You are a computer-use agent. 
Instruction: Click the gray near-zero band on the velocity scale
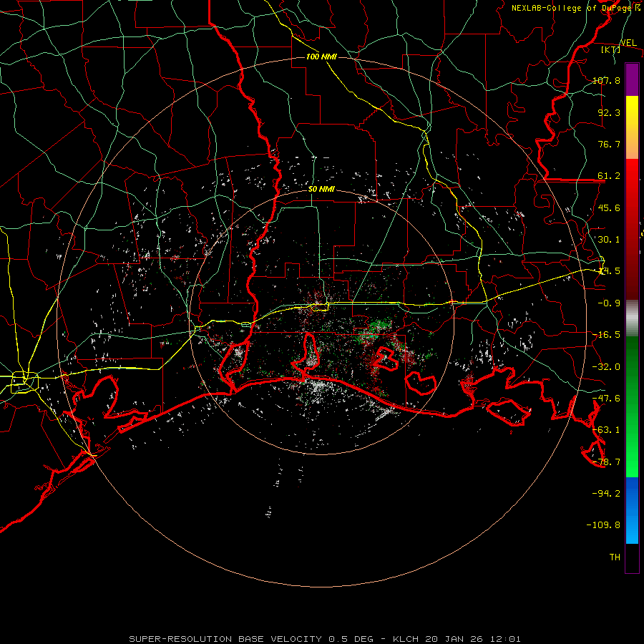click(x=632, y=318)
